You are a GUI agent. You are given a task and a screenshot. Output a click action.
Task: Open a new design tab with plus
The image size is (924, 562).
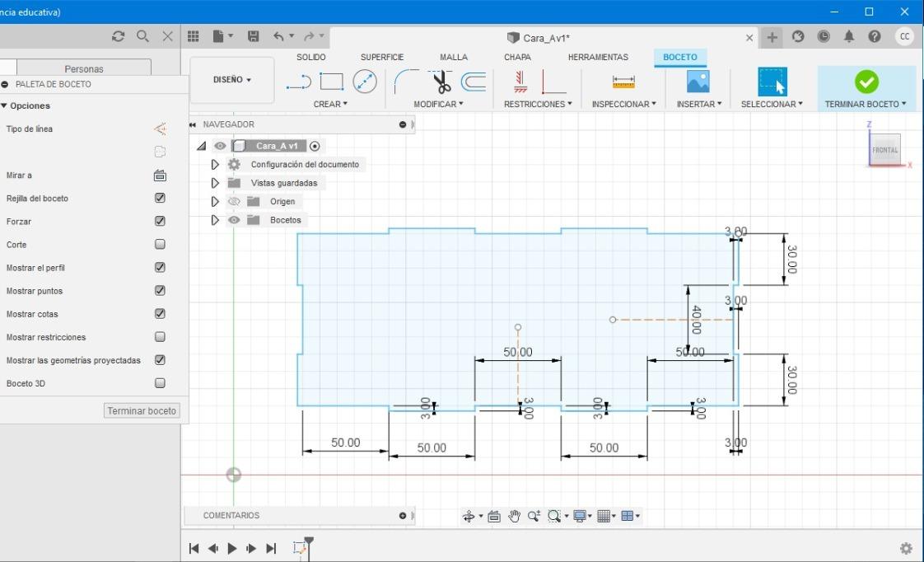coord(772,38)
